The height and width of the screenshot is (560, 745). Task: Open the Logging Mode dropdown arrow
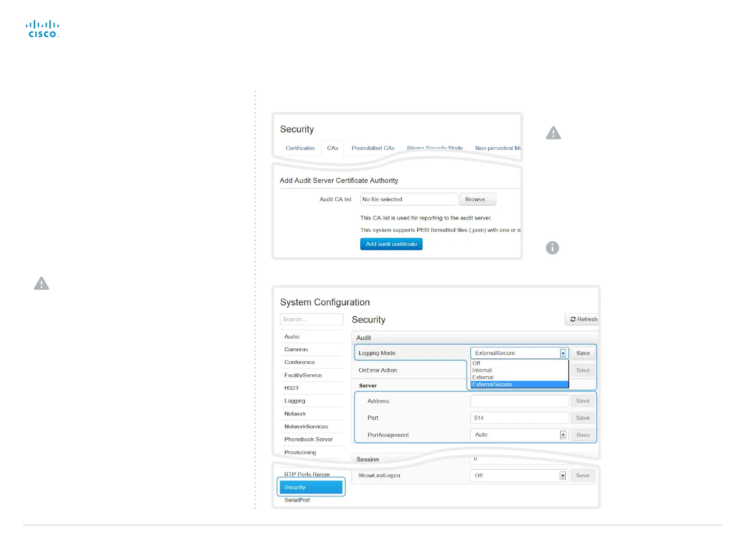(563, 353)
